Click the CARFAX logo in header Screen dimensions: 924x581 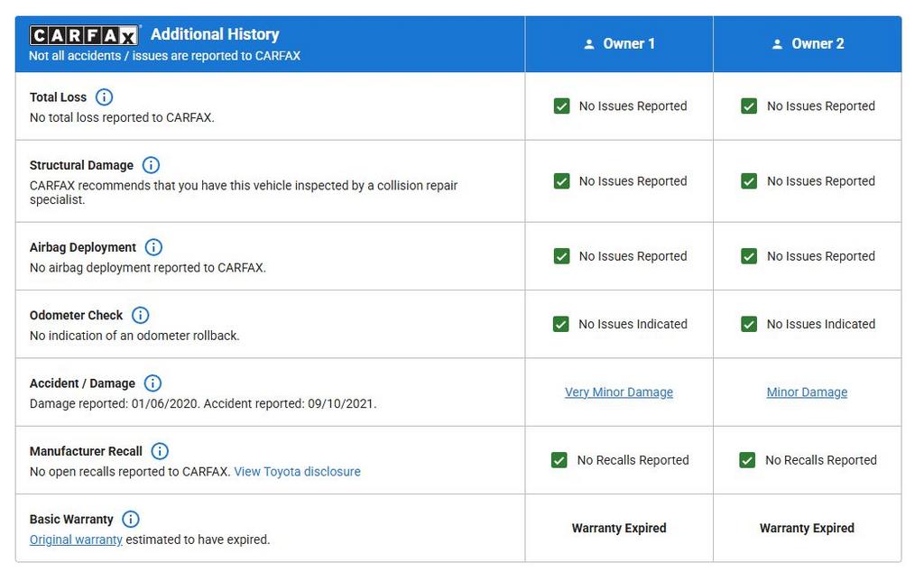point(84,35)
